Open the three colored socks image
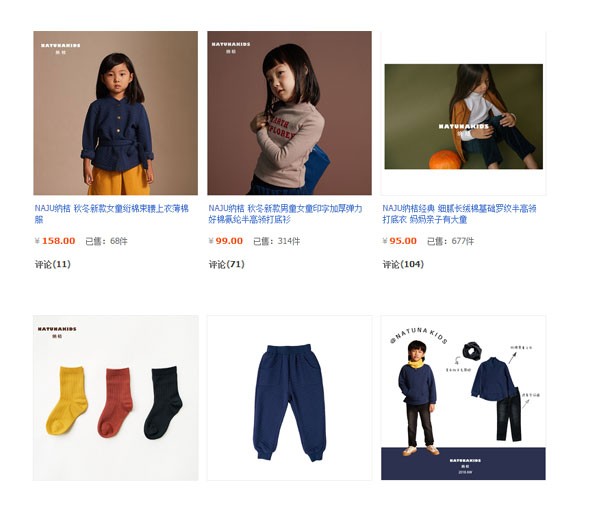600x525 pixels. (116, 398)
